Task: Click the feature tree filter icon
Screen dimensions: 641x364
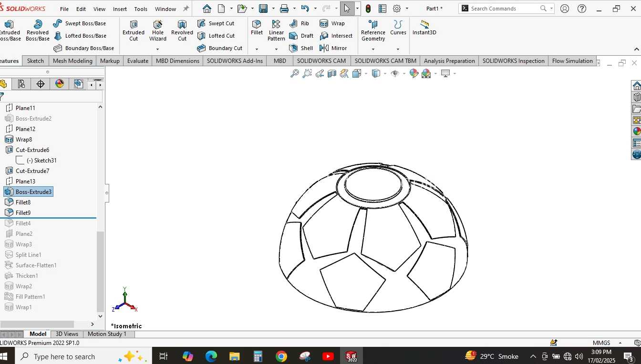Action: (x=2, y=97)
